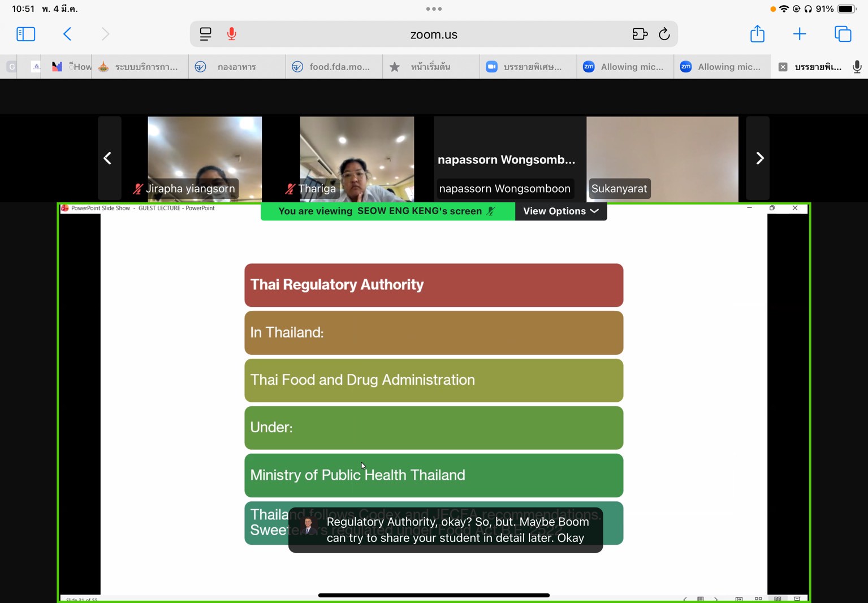Close the current active tab
The width and height of the screenshot is (868, 603).
[x=783, y=67]
